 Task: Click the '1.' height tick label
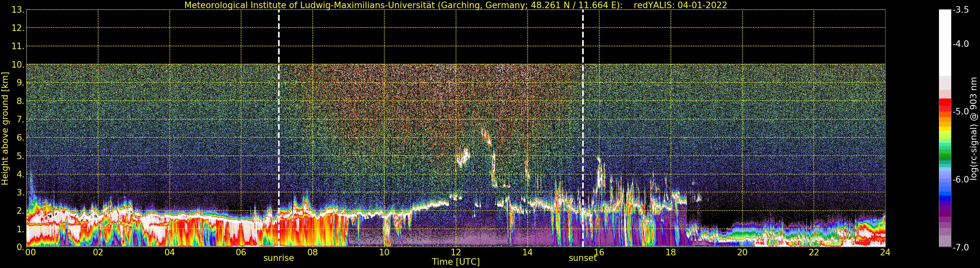[20, 229]
